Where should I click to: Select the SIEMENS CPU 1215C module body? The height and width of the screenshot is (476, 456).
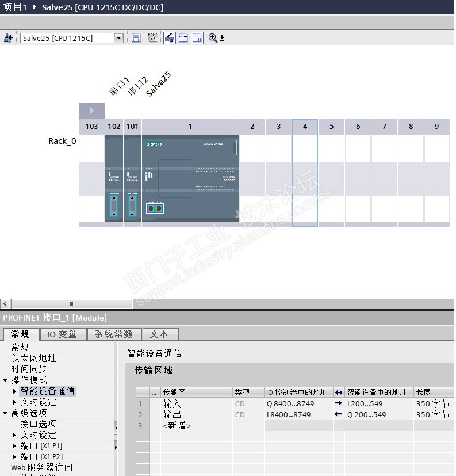(x=190, y=178)
